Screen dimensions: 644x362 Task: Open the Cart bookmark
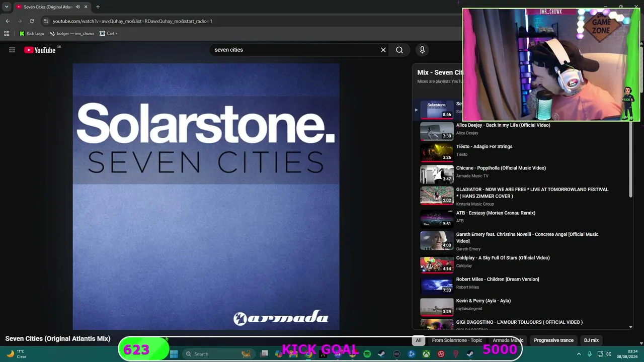pyautogui.click(x=108, y=34)
